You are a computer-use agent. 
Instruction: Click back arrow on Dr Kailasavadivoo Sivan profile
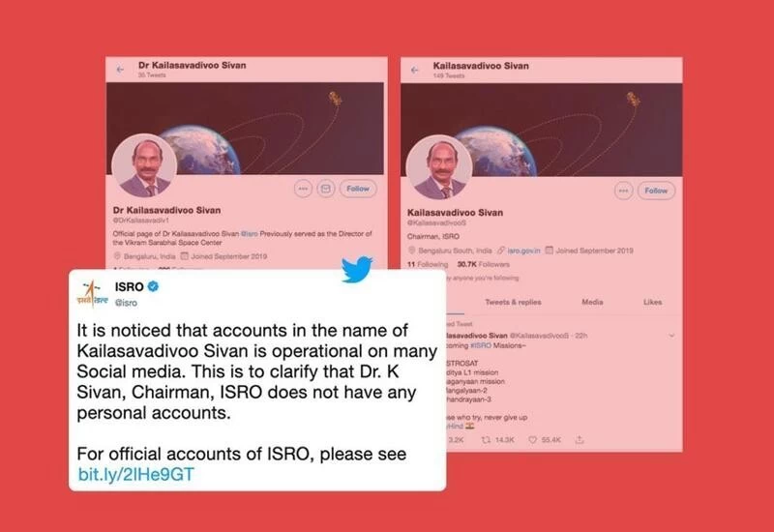[120, 70]
